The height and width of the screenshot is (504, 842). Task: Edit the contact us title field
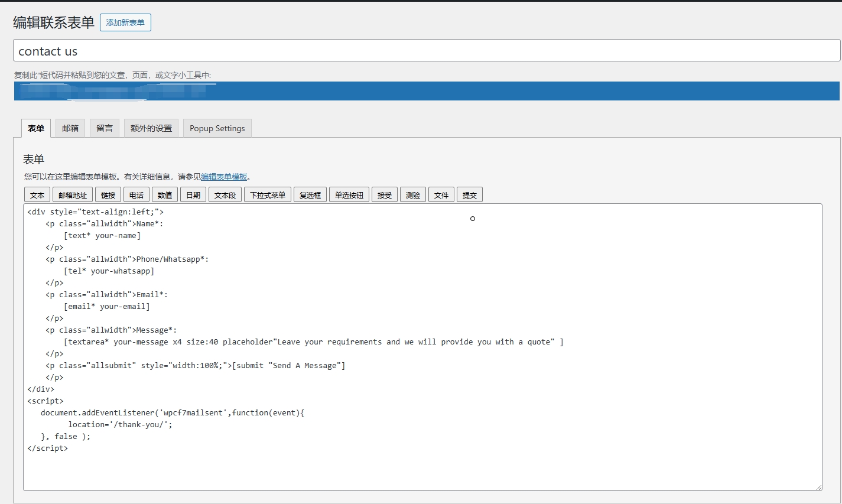click(427, 51)
